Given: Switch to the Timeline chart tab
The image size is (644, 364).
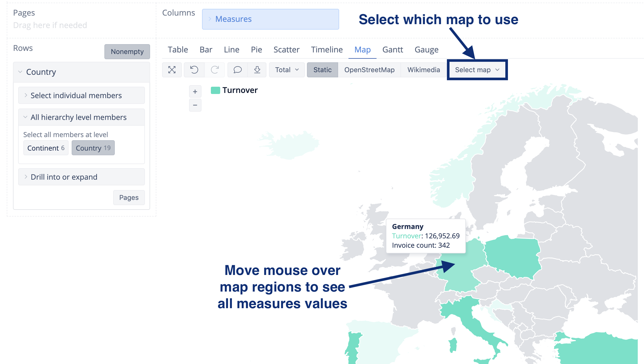Looking at the screenshot, I should tap(327, 50).
